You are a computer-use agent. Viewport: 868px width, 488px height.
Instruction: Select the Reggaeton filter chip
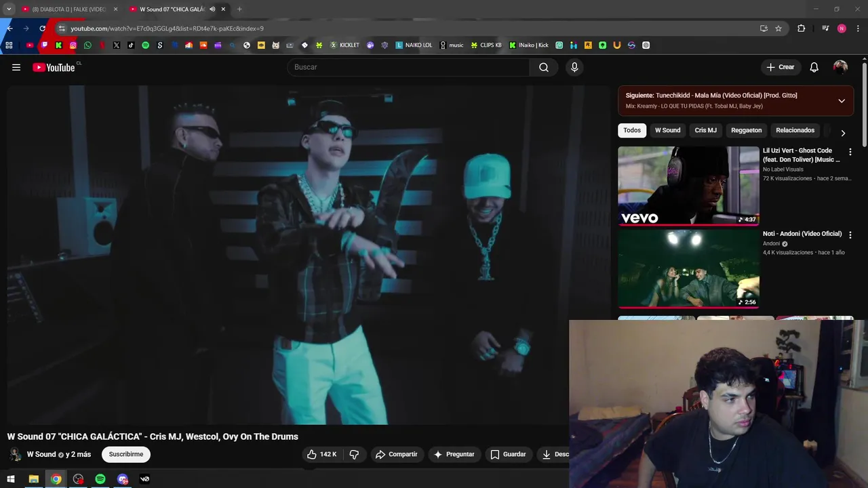[746, 130]
